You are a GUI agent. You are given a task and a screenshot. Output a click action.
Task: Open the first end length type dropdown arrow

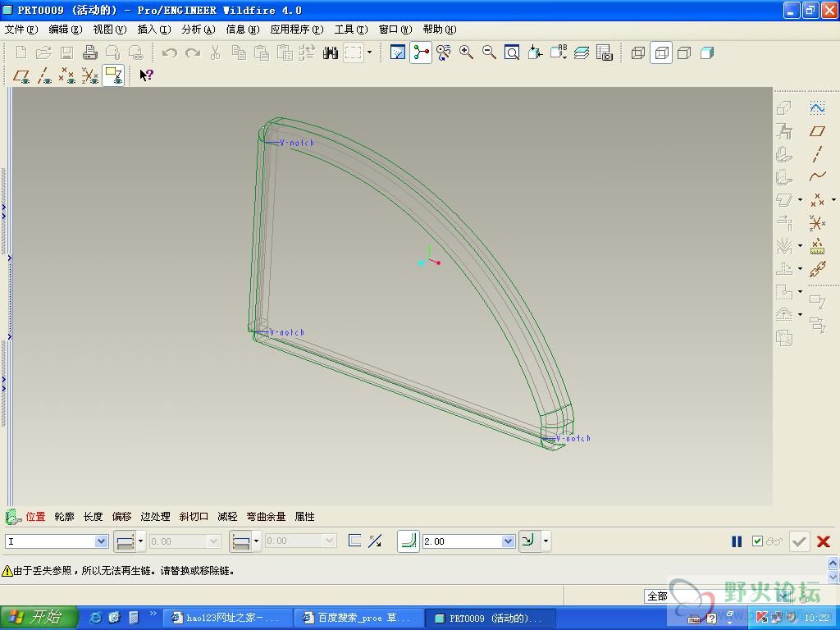141,541
